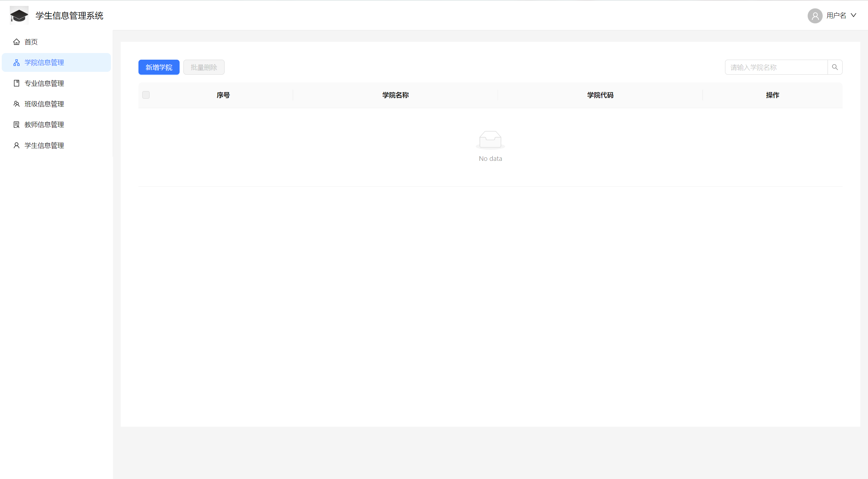Viewport: 868px width, 479px height.
Task: Open the 首页 menu item
Action: click(31, 42)
